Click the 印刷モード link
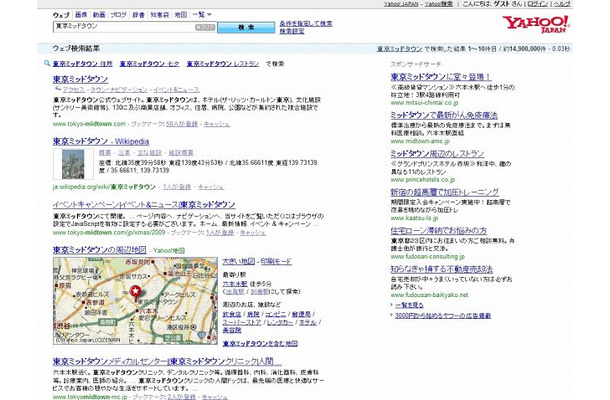Screen dimensions: 610x400 click(x=276, y=261)
